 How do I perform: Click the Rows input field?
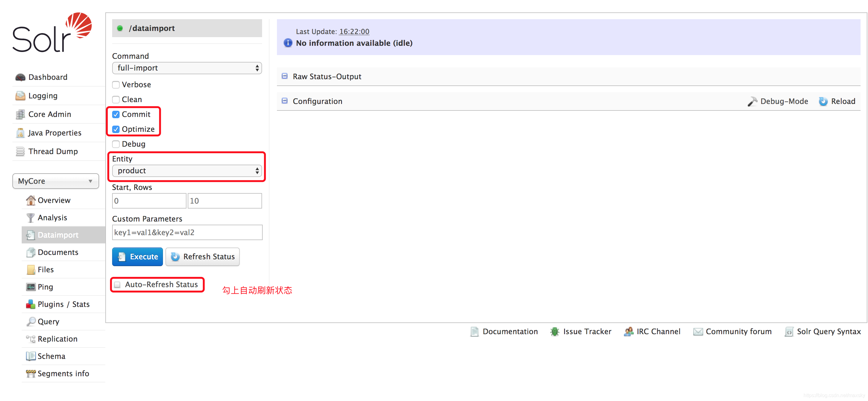(225, 201)
